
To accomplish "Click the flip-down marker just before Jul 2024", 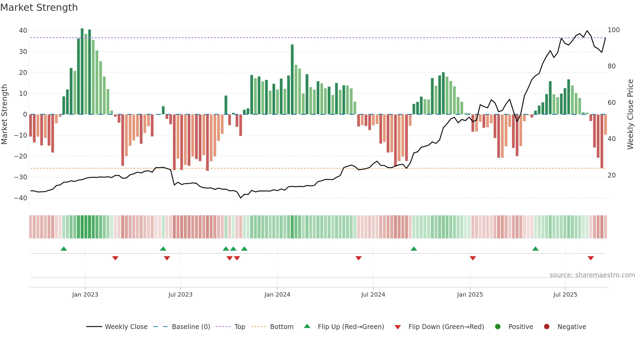I will [358, 258].
